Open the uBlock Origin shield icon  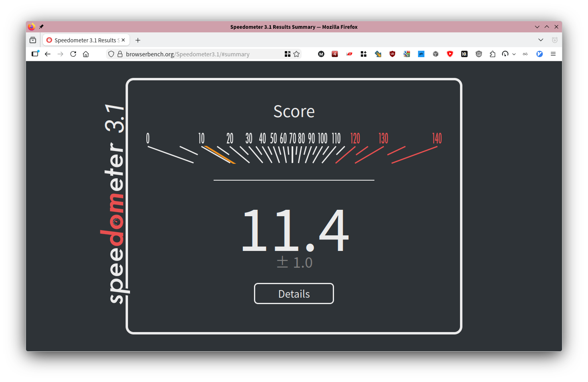392,54
